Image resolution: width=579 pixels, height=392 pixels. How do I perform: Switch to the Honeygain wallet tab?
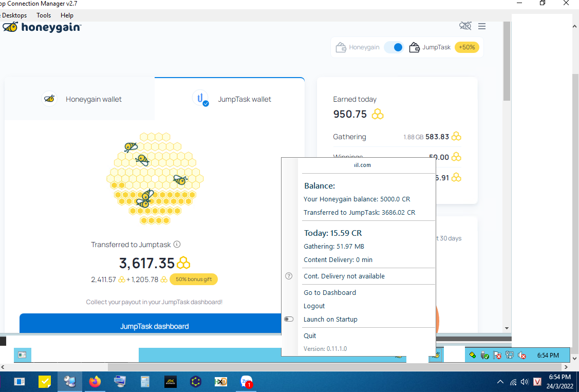[x=82, y=99]
